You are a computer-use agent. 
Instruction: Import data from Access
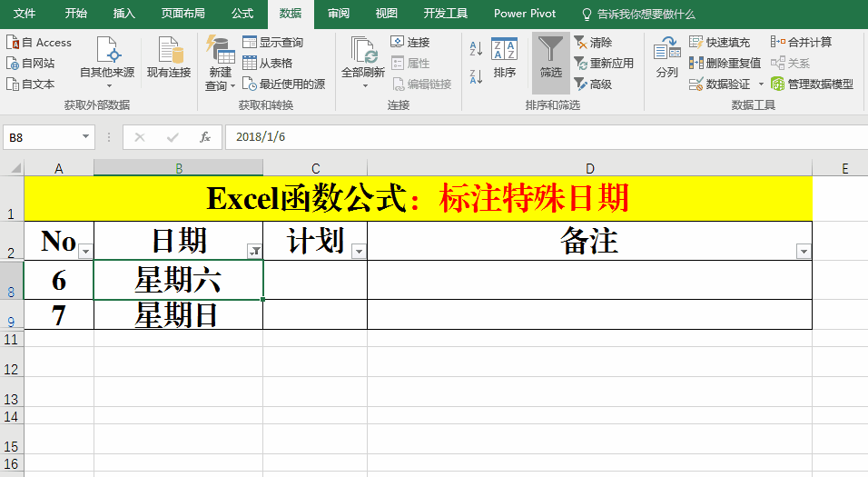coord(39,42)
